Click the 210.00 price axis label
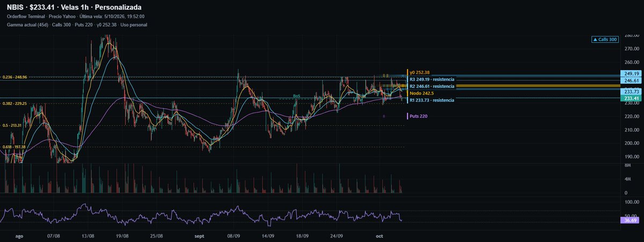The image size is (644, 242). tap(631, 130)
